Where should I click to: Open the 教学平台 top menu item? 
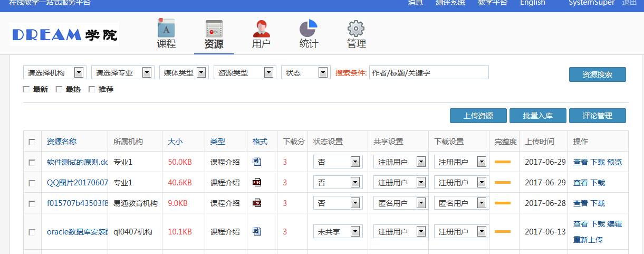pyautogui.click(x=493, y=3)
